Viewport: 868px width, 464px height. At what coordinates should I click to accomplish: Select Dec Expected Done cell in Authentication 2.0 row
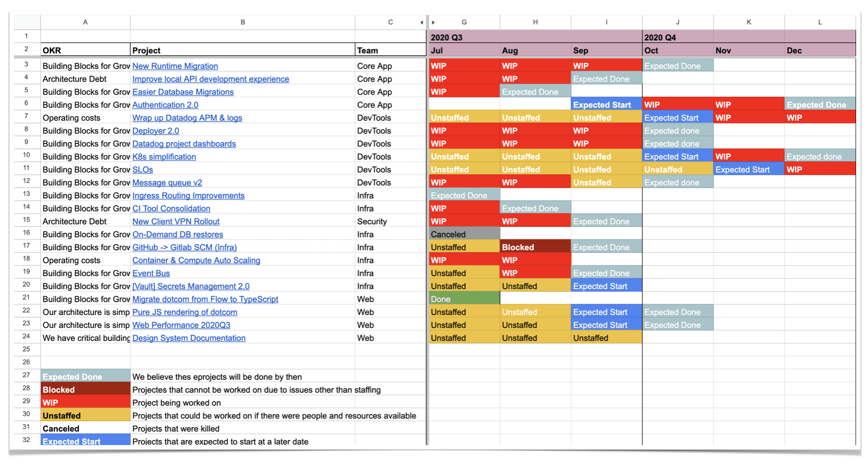pos(820,104)
